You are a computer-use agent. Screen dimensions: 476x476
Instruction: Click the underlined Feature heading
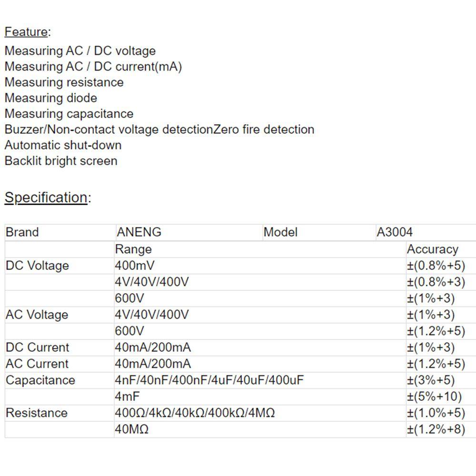[x=26, y=32]
